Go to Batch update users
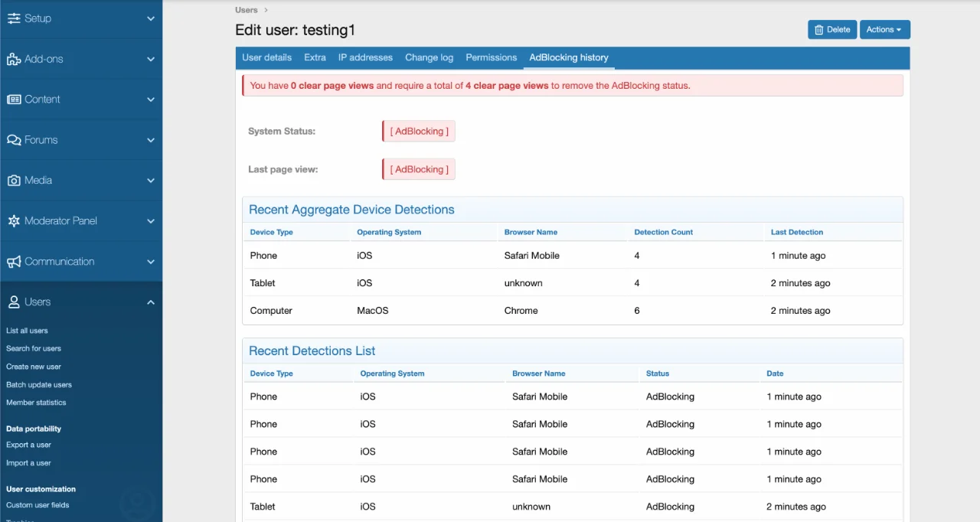The height and width of the screenshot is (522, 980). (39, 385)
